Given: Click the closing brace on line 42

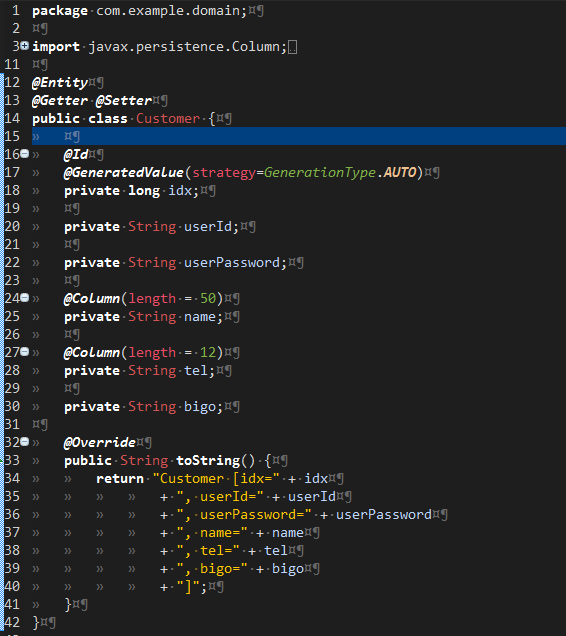Looking at the screenshot, I should coord(36,622).
